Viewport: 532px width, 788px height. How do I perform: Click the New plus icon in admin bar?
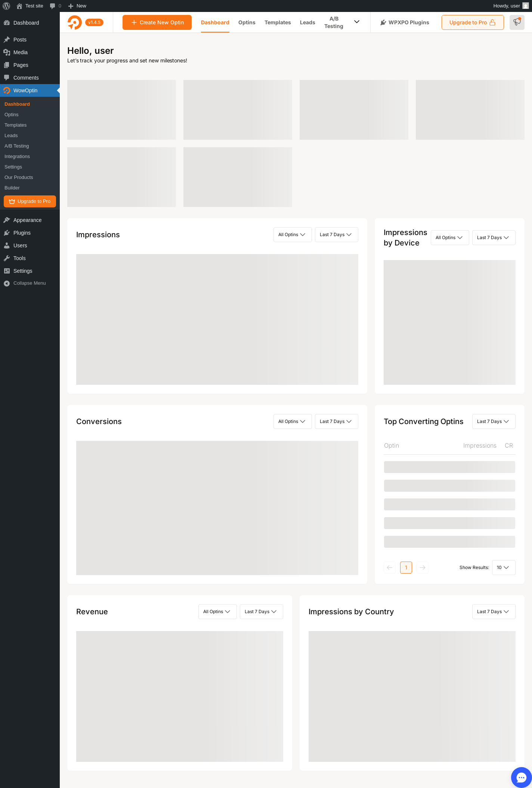tap(71, 6)
